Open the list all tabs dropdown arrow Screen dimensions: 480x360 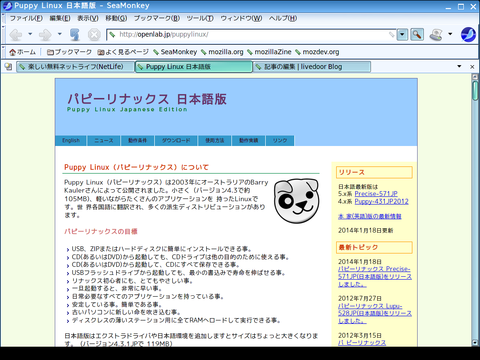(x=459, y=66)
